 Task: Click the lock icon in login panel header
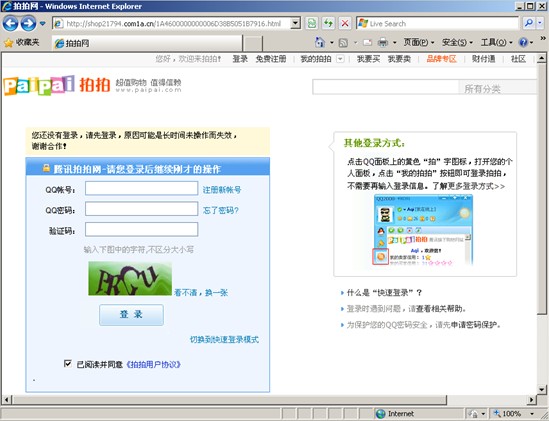[46, 168]
